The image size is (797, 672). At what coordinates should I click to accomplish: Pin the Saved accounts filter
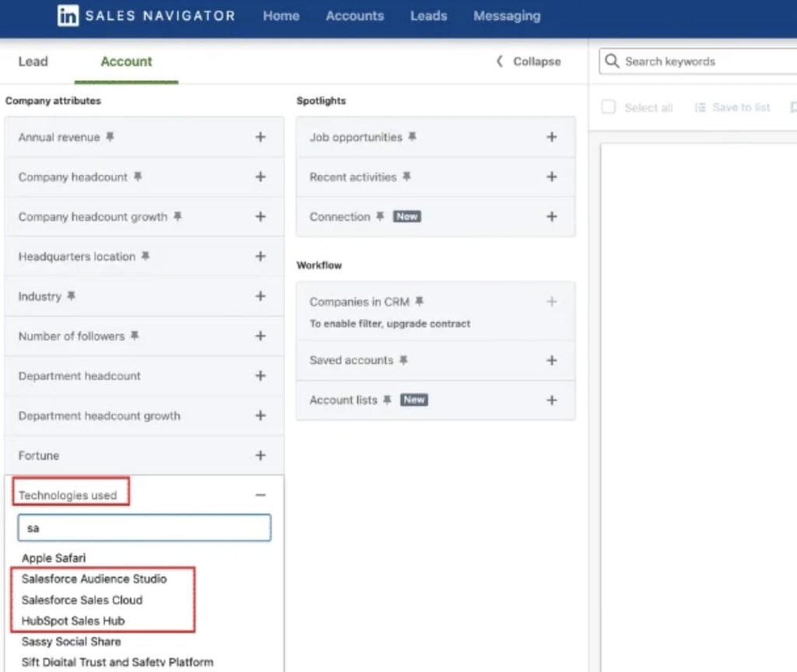[x=404, y=360]
